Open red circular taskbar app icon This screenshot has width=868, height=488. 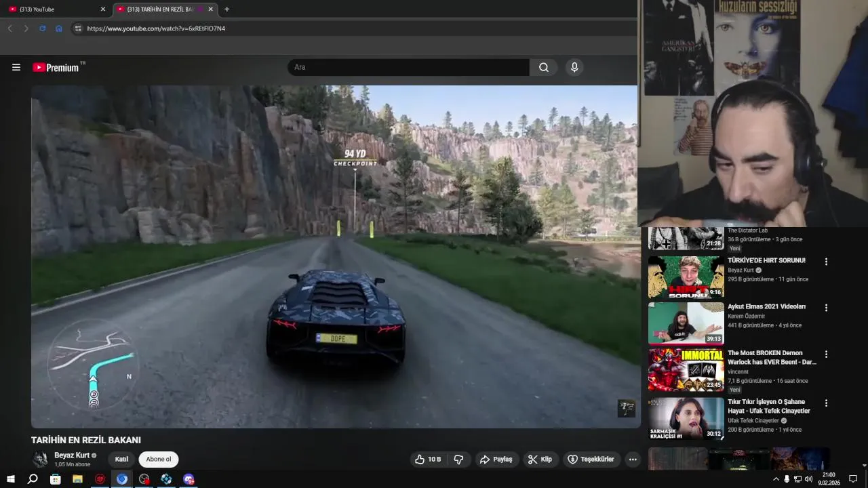coord(100,479)
